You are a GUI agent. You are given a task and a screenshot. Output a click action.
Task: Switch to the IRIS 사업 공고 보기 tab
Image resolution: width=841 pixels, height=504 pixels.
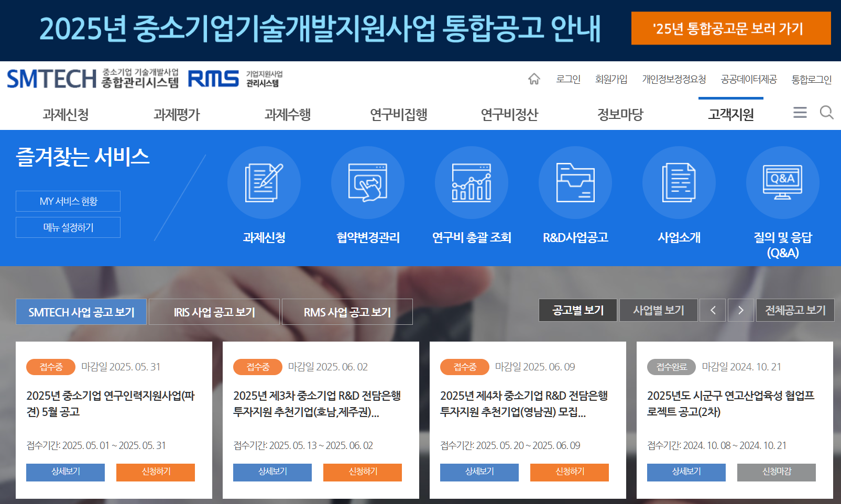point(214,311)
